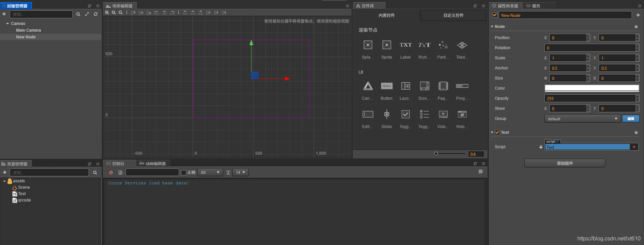Toggle New Node active checkbox
644x245 pixels.
(495, 15)
